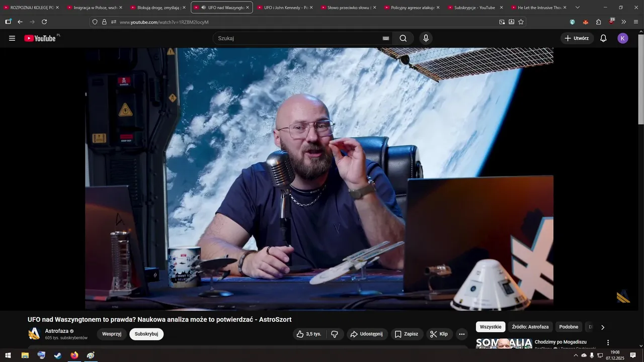The width and height of the screenshot is (644, 362).
Task: Open Steam from the taskbar
Action: [58, 355]
